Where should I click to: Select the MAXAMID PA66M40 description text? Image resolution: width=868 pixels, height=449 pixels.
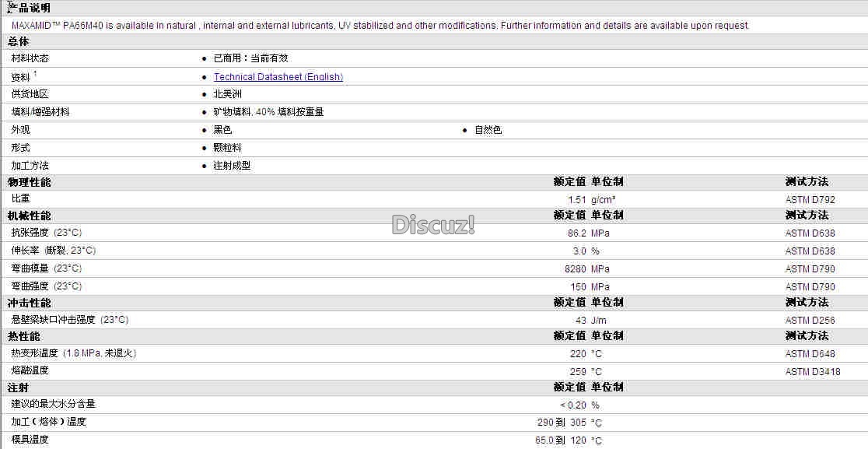(380, 26)
